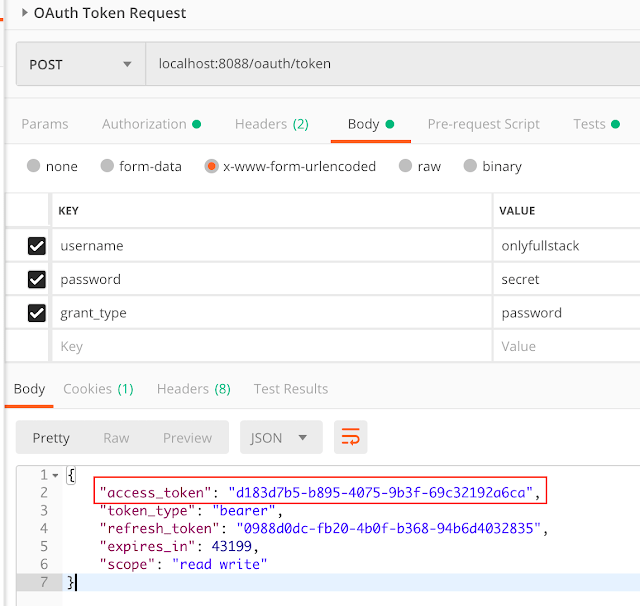Switch to the Raw response view
640x606 pixels.
click(x=116, y=438)
